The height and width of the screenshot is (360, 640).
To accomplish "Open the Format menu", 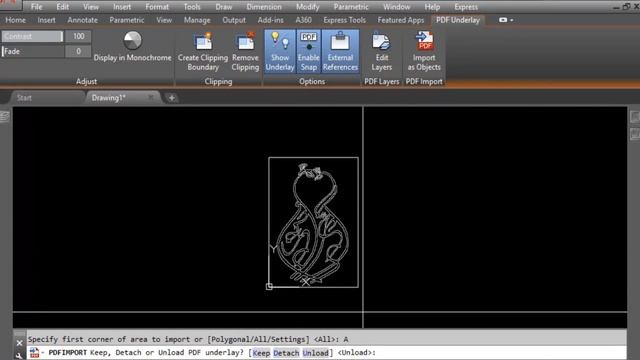I will pyautogui.click(x=157, y=7).
